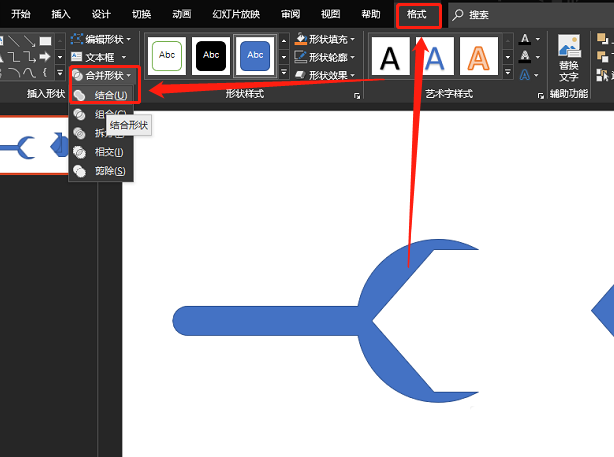
Task: Click the text fill A icon
Action: [x=526, y=39]
